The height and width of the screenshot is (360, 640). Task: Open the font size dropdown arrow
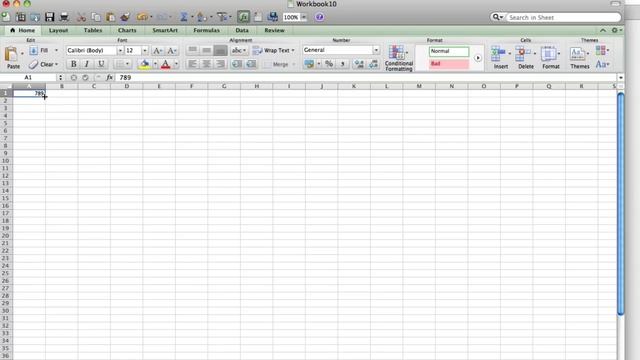145,51
